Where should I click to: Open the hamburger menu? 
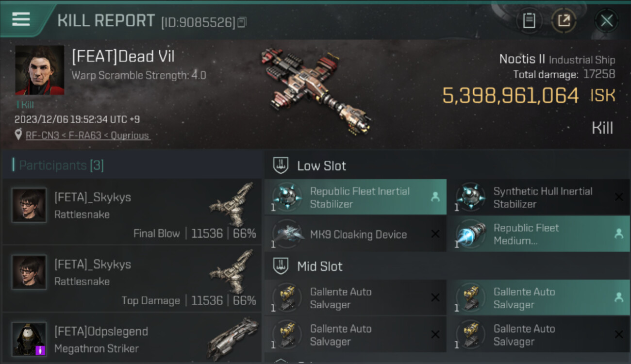(21, 19)
